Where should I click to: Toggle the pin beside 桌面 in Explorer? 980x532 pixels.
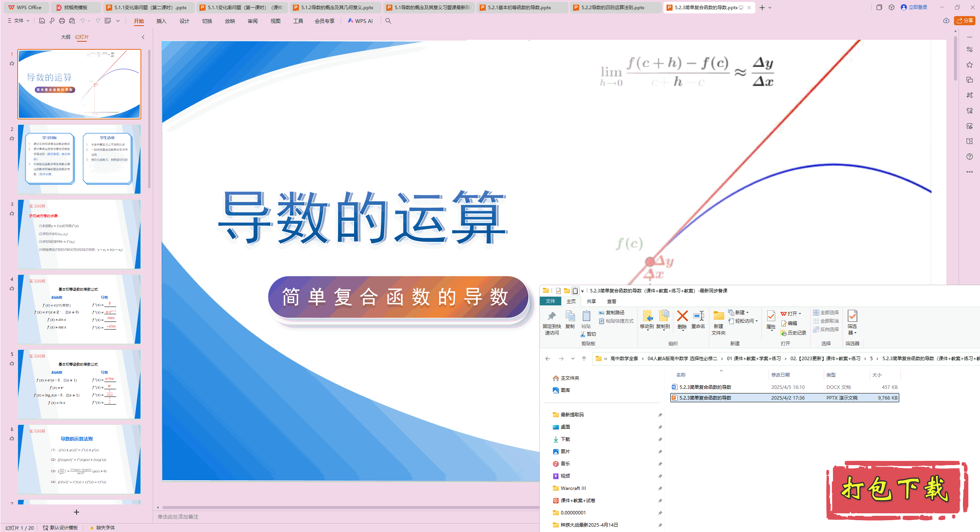click(660, 427)
